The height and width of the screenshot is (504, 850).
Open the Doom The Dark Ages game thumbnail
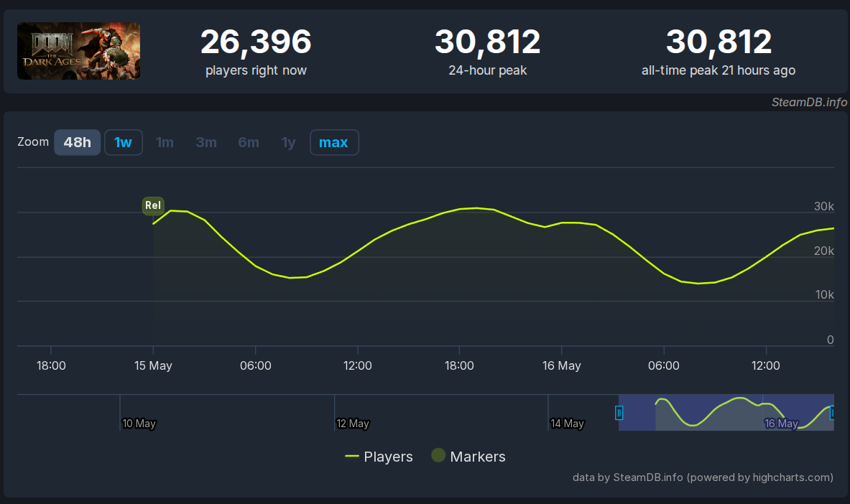(x=78, y=51)
